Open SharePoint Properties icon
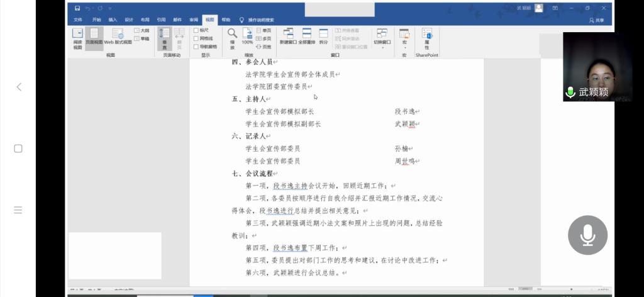The image size is (644, 297). point(426,38)
